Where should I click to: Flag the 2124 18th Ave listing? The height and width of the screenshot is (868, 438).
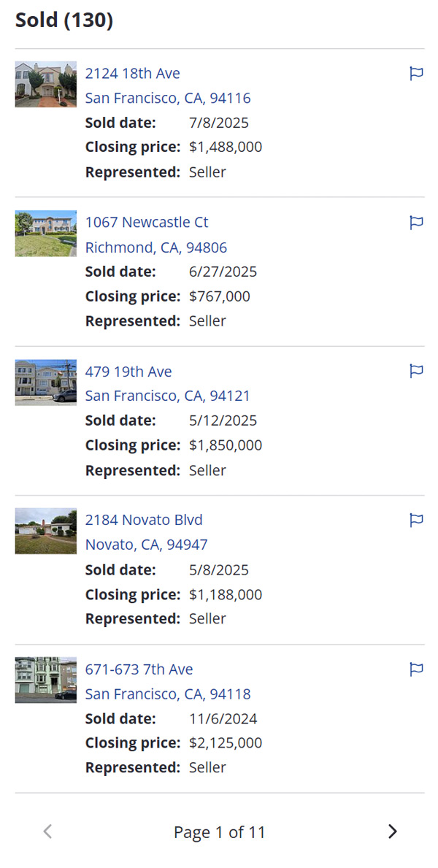(x=416, y=73)
